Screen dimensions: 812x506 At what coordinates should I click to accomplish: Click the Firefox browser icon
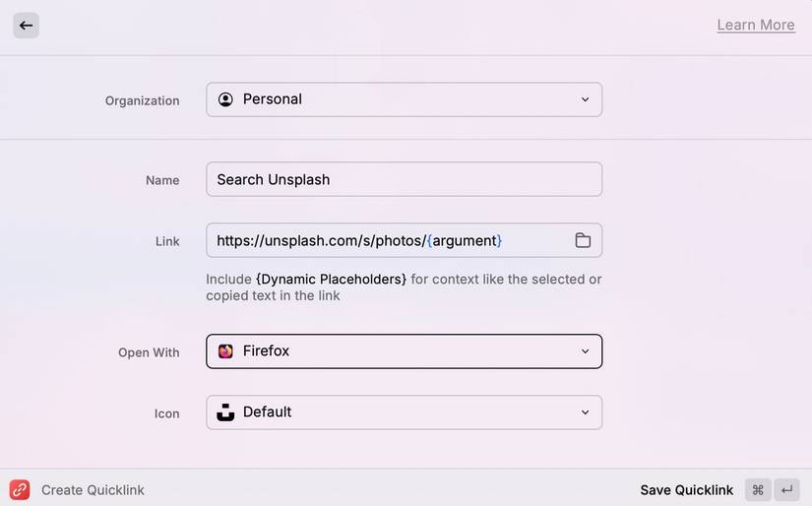226,351
